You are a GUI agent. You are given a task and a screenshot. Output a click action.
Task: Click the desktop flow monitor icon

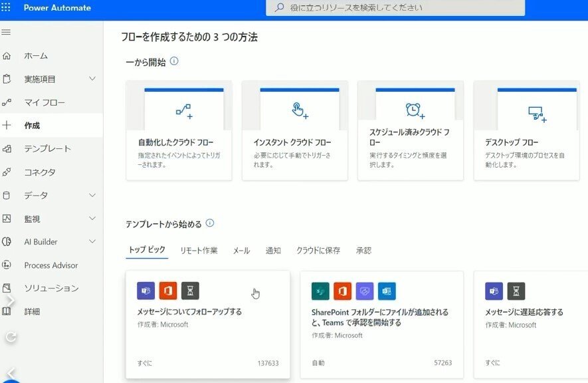(x=538, y=114)
